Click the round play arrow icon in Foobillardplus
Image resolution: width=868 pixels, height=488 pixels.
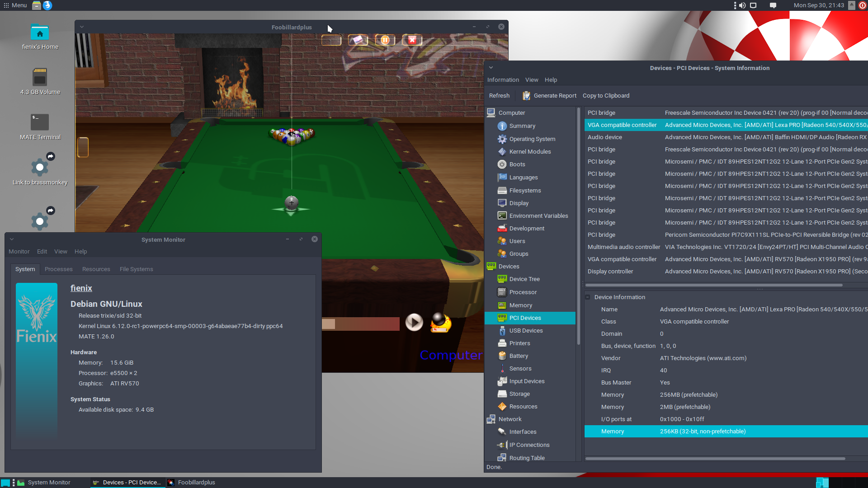(x=414, y=322)
